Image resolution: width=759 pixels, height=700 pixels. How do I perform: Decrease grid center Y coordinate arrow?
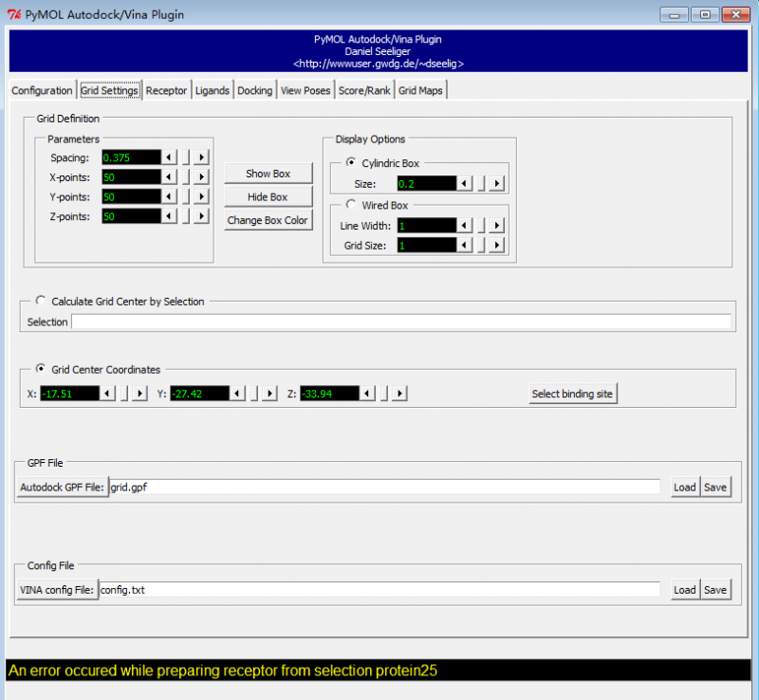(237, 394)
